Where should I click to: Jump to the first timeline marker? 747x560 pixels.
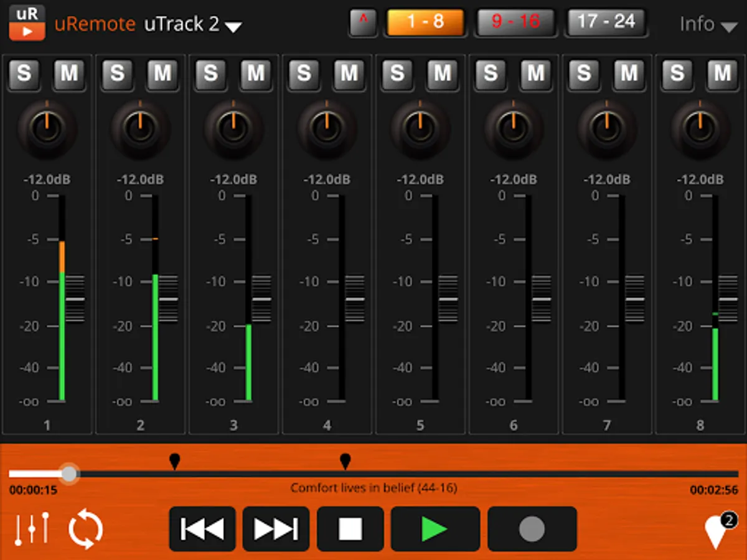[x=175, y=461]
